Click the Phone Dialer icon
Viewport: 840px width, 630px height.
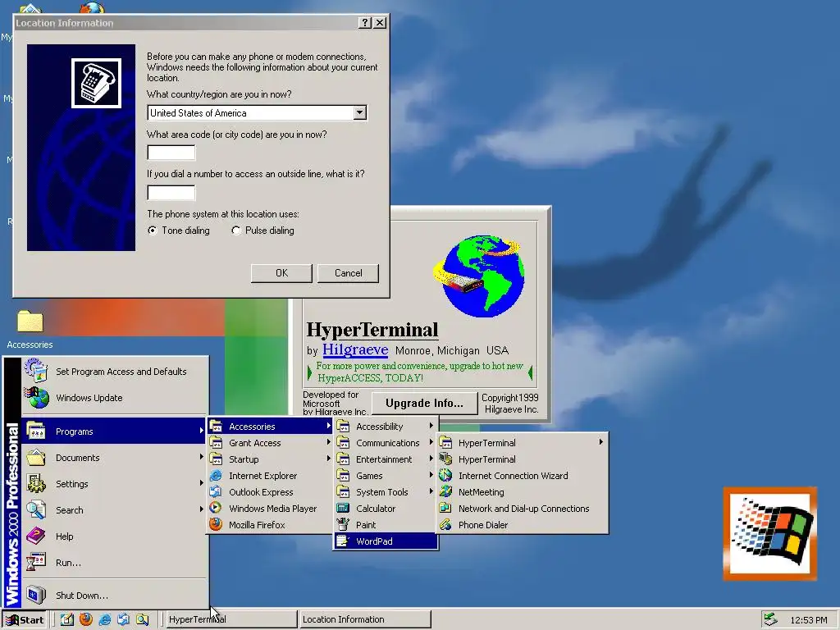coord(445,524)
